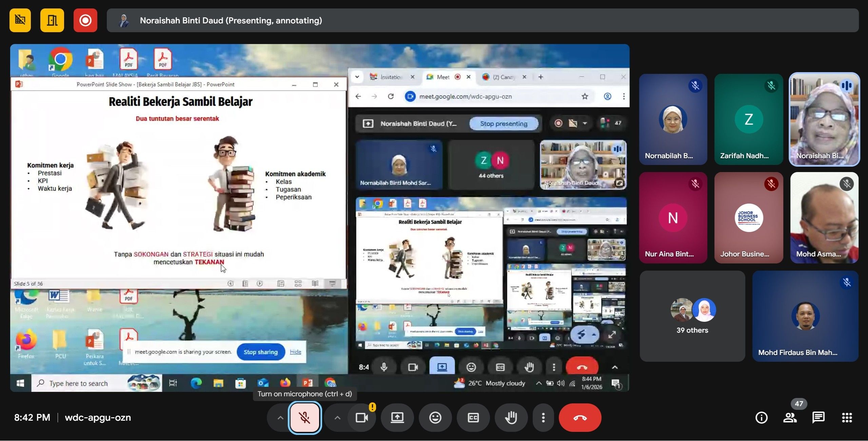Viewport: 868px width, 441px height.
Task: Click the Johor Business School participant tile
Action: (x=749, y=217)
